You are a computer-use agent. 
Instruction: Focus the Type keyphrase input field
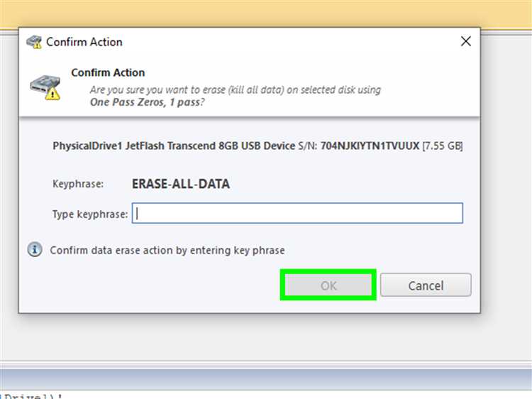pyautogui.click(x=298, y=214)
